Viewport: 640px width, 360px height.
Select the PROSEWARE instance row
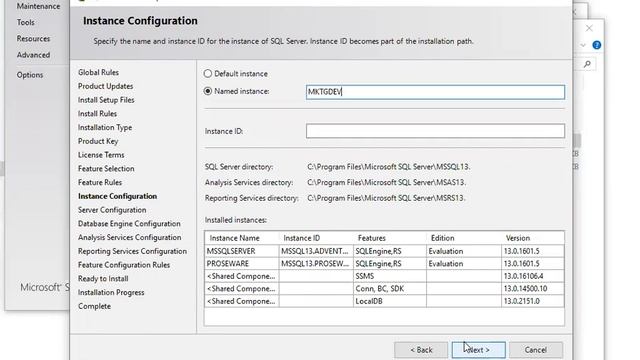(x=384, y=264)
